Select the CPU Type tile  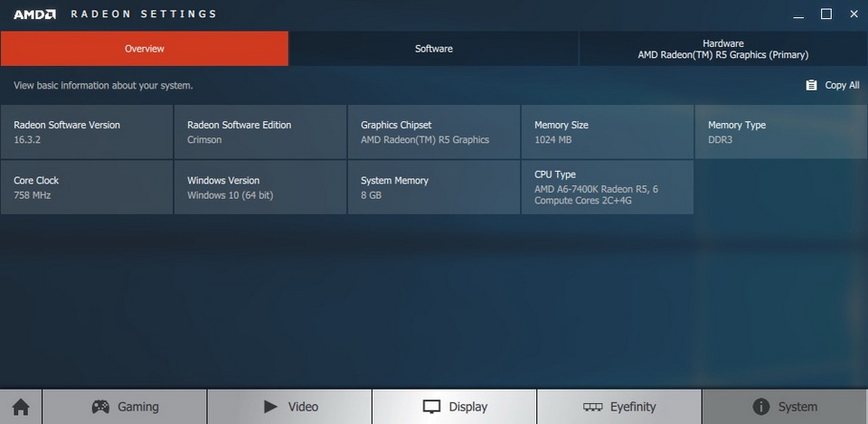point(608,187)
